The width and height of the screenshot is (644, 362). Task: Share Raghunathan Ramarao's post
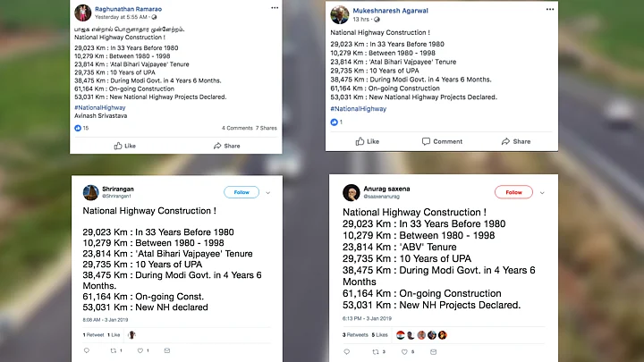[226, 146]
